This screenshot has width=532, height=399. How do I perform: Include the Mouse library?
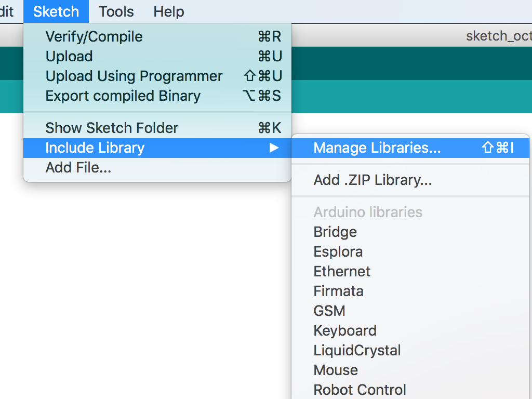click(410, 370)
